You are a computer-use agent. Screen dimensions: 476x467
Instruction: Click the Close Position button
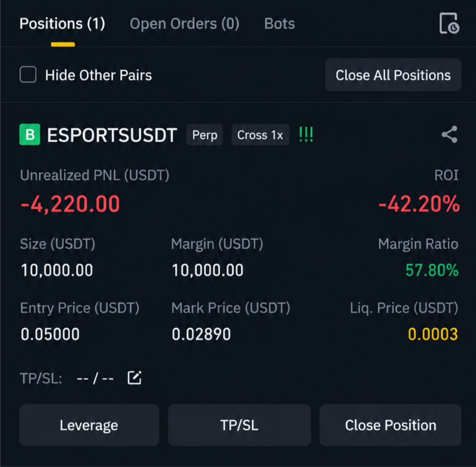pos(390,425)
